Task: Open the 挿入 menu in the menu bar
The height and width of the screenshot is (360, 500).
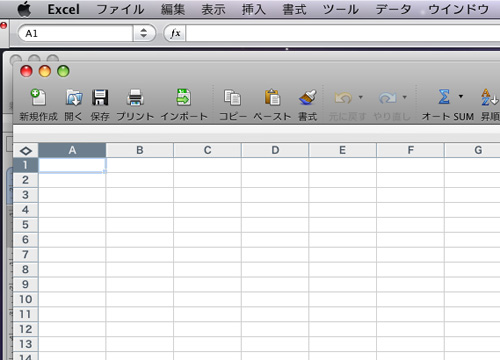Action: point(254,9)
